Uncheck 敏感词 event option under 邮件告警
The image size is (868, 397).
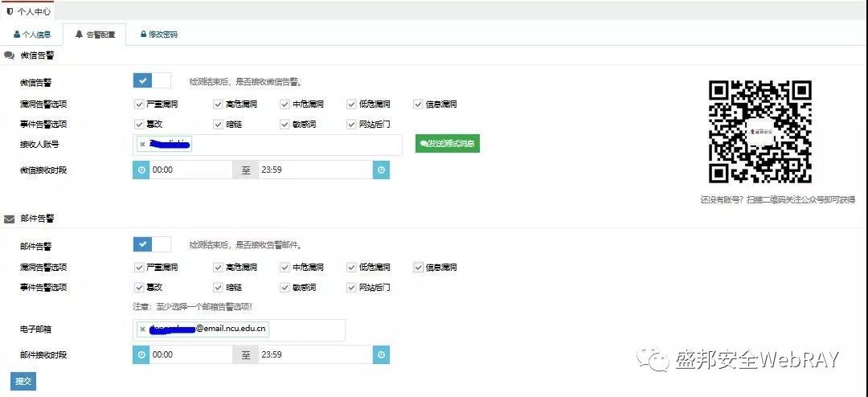tap(285, 288)
